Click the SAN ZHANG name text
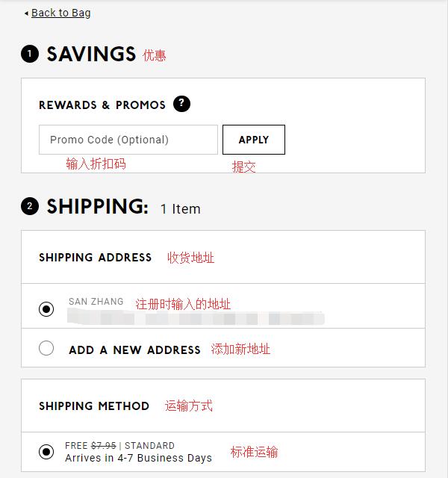Image resolution: width=448 pixels, height=478 pixels. coord(96,302)
